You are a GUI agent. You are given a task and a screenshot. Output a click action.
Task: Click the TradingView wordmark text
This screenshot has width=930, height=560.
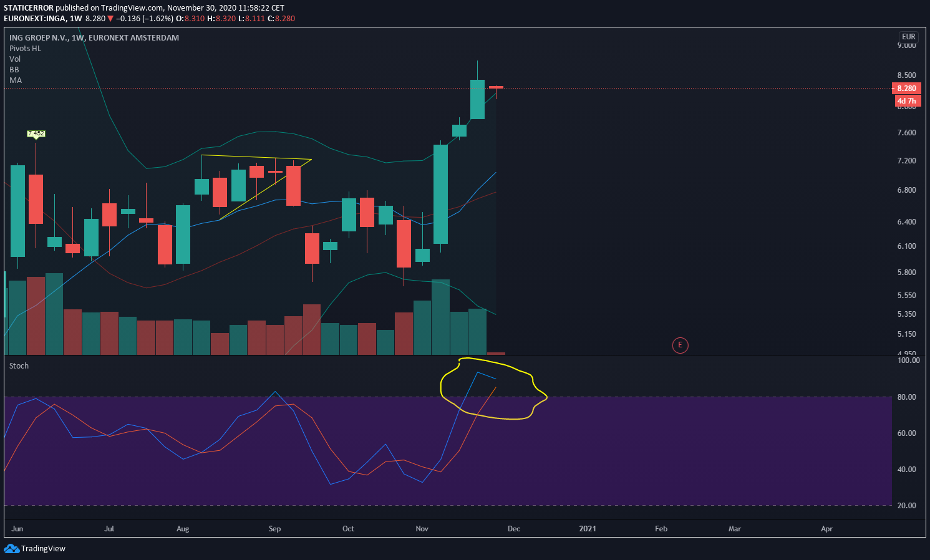point(43,549)
